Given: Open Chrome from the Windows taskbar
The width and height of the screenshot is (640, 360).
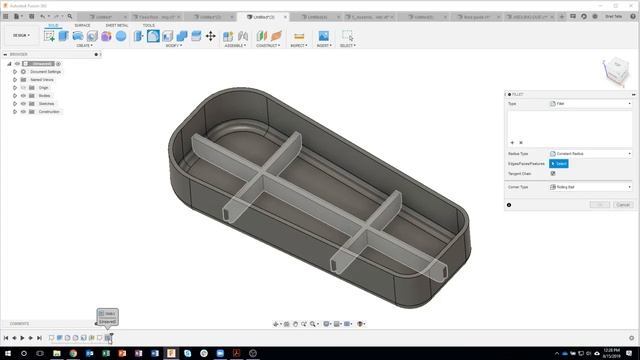Looking at the screenshot, I should pos(73,353).
